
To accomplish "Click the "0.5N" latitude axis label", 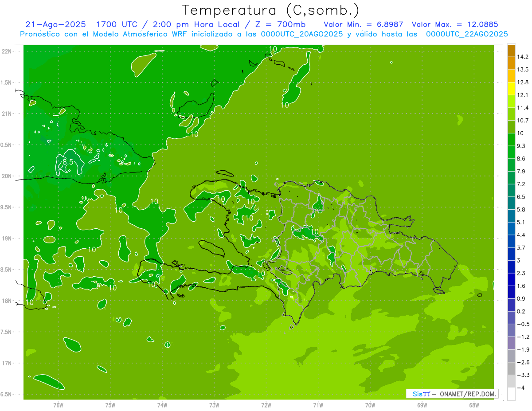I will pos(7,145).
